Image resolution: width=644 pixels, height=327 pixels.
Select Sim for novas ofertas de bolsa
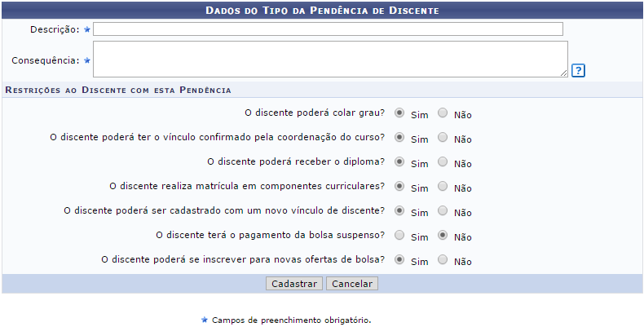[x=399, y=260]
